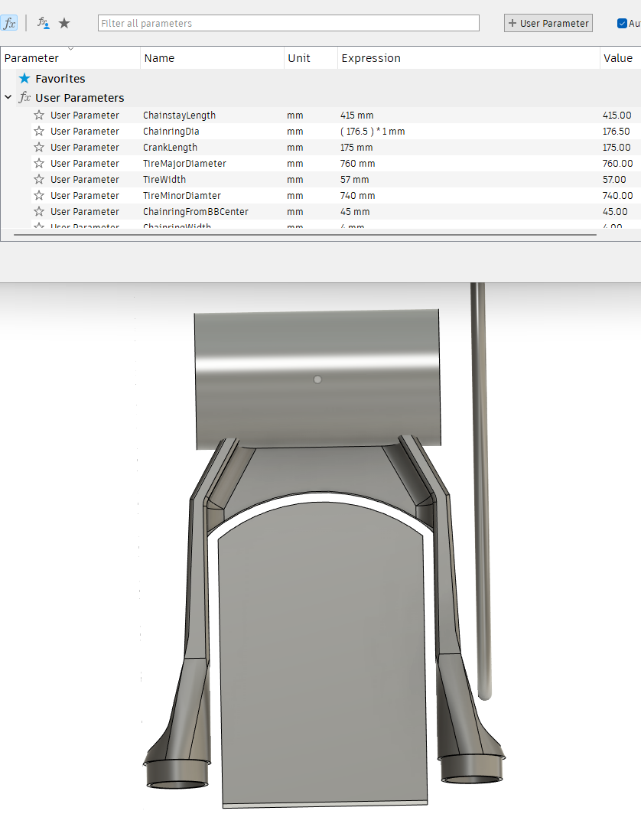Screen dimensions: 641x840
Task: Click the ChainringDia expression cell
Action: tap(373, 132)
